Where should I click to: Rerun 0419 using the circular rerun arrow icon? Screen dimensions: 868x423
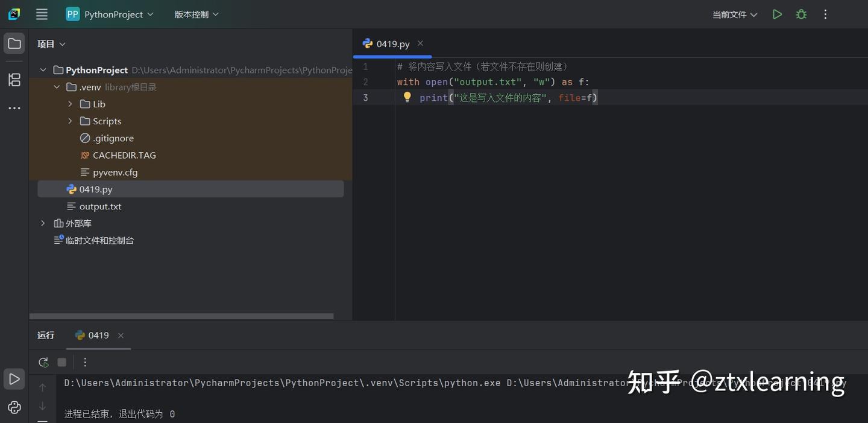pyautogui.click(x=43, y=362)
